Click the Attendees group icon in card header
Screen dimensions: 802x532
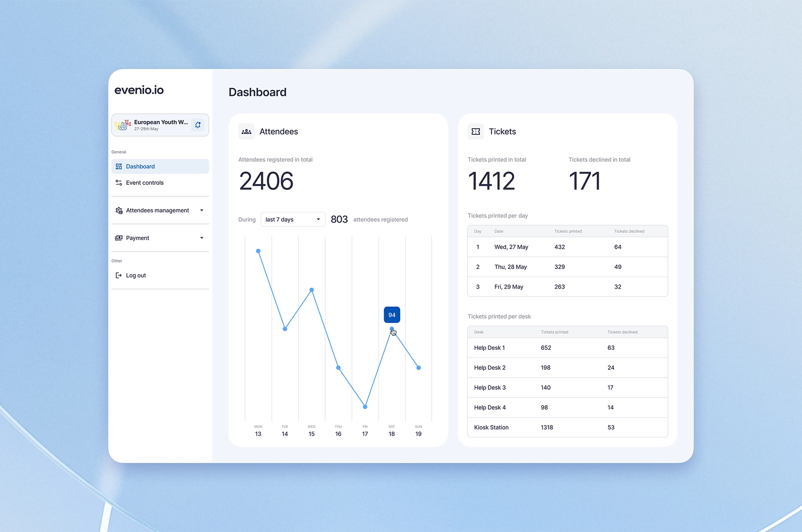247,132
